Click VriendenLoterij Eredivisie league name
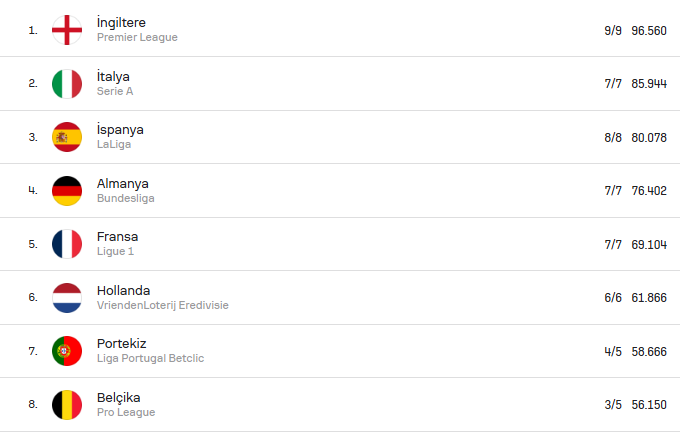680x433 pixels. tap(162, 305)
